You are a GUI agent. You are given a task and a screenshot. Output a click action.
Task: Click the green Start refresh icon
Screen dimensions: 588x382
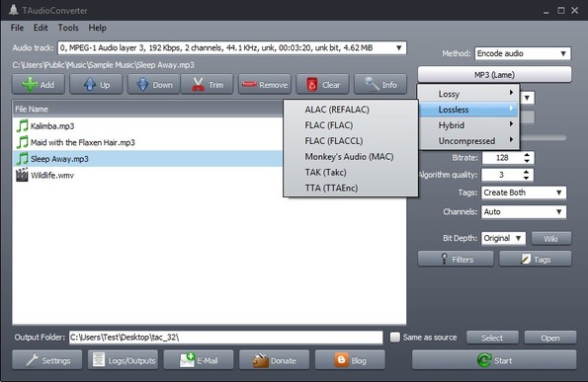[x=484, y=360]
